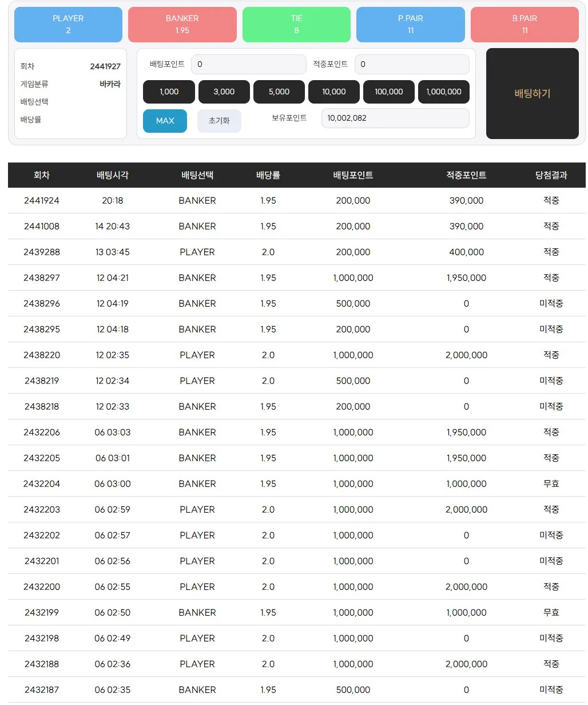
Task: Click round 2439288 in the table
Action: coord(42,252)
